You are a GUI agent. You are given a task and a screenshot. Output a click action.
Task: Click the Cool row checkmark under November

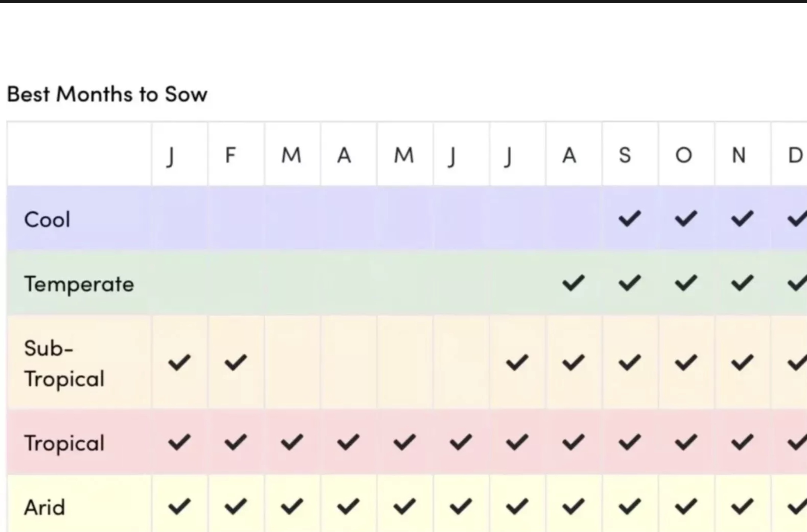(742, 219)
